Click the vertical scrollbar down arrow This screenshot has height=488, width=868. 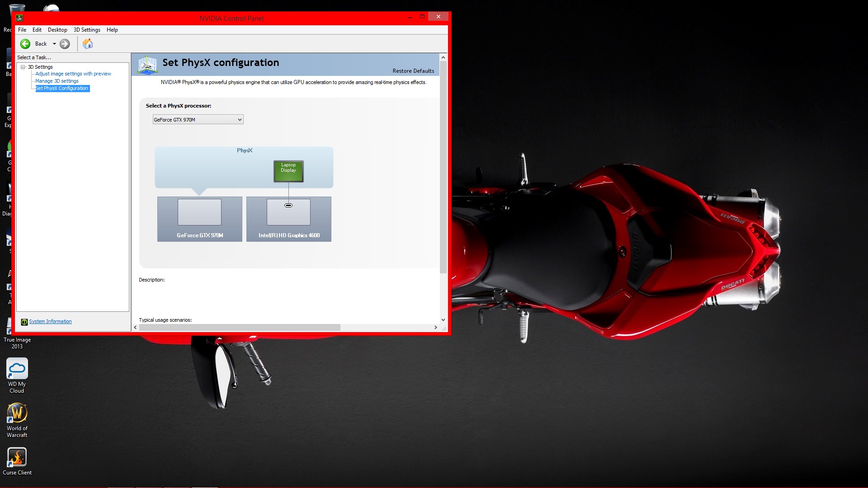443,319
